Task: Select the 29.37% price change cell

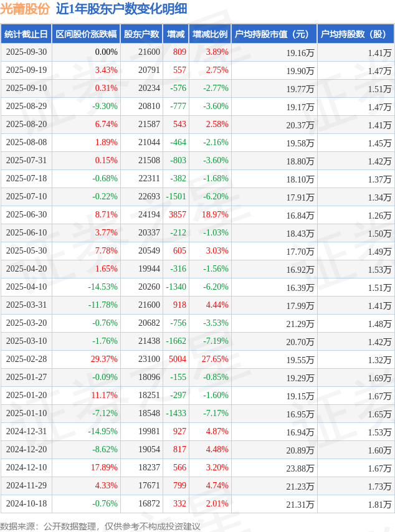Action: (104, 359)
